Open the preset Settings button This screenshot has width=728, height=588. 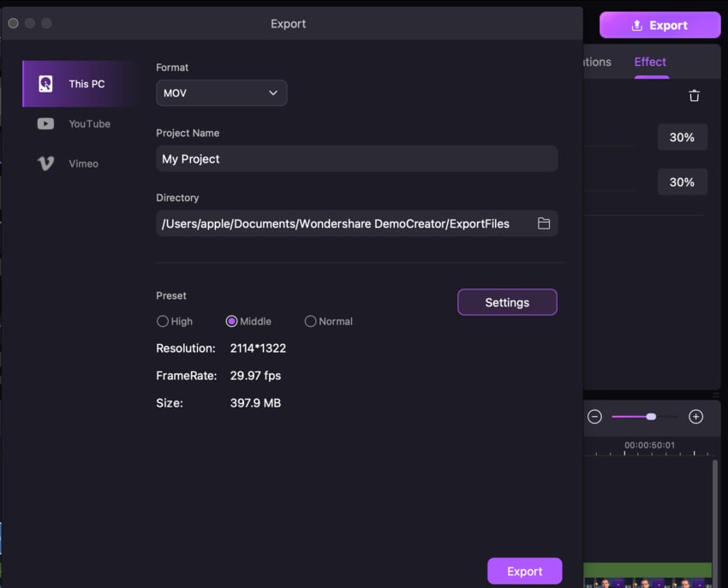click(x=507, y=302)
